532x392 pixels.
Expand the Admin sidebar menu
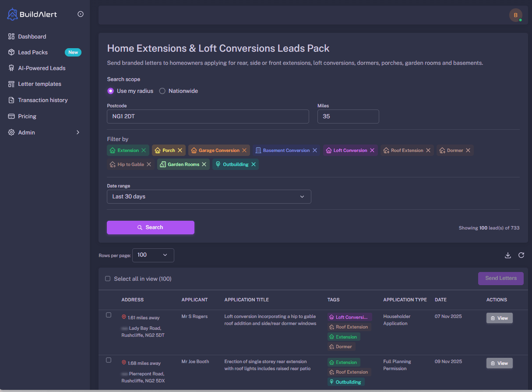(x=44, y=132)
